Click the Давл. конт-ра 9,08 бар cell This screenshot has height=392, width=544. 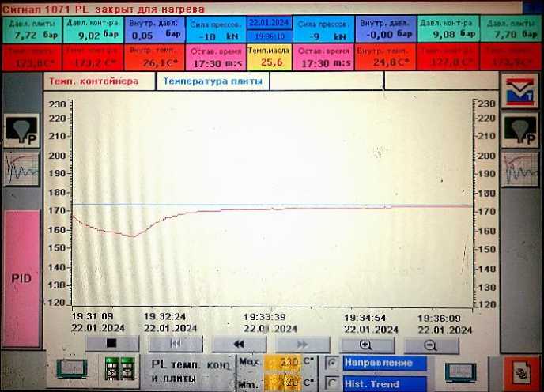(x=448, y=29)
